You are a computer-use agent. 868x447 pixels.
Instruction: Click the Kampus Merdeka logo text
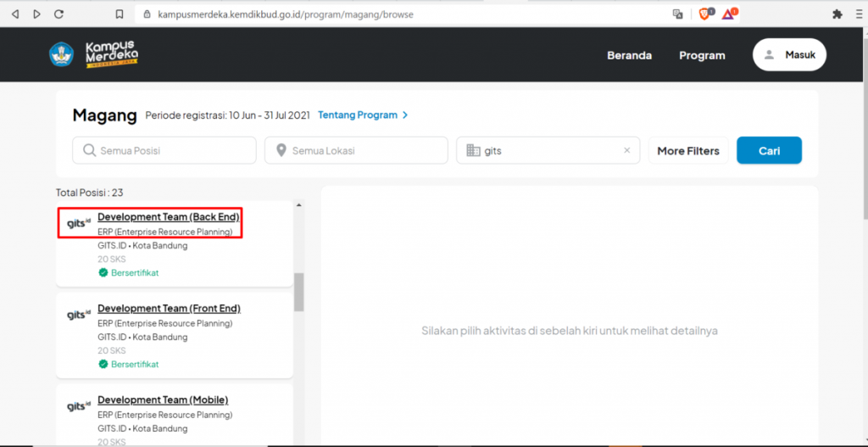tap(111, 54)
